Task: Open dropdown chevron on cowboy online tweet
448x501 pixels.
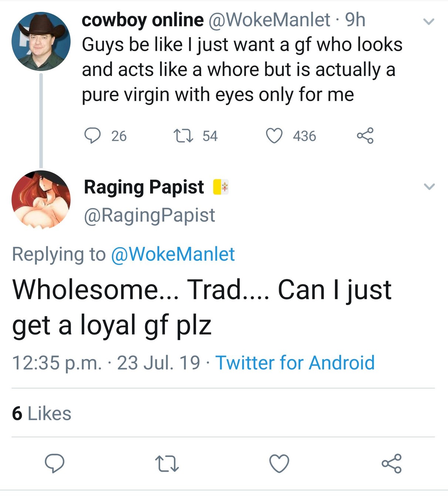Action: 428,22
